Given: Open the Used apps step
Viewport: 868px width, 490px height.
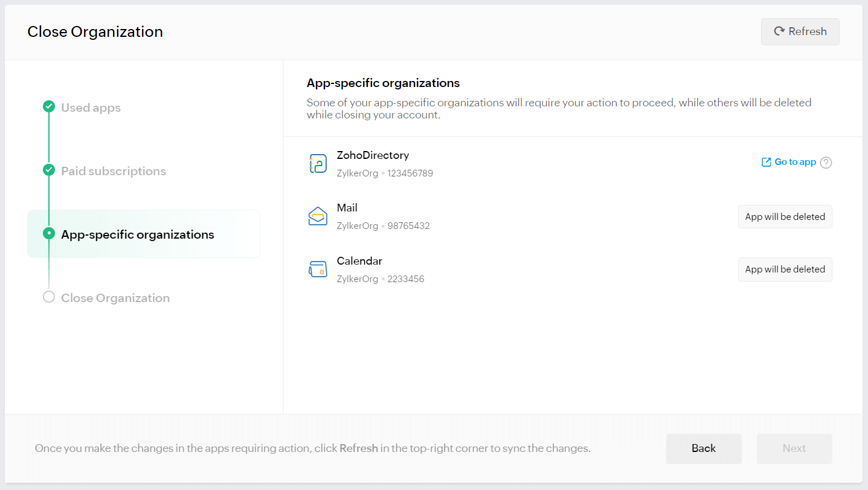Looking at the screenshot, I should coord(91,108).
